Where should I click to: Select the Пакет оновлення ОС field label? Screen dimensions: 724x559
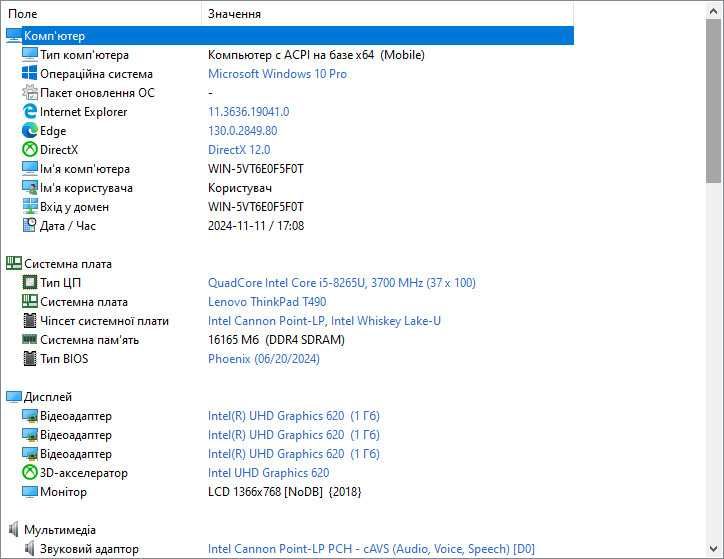pyautogui.click(x=97, y=93)
